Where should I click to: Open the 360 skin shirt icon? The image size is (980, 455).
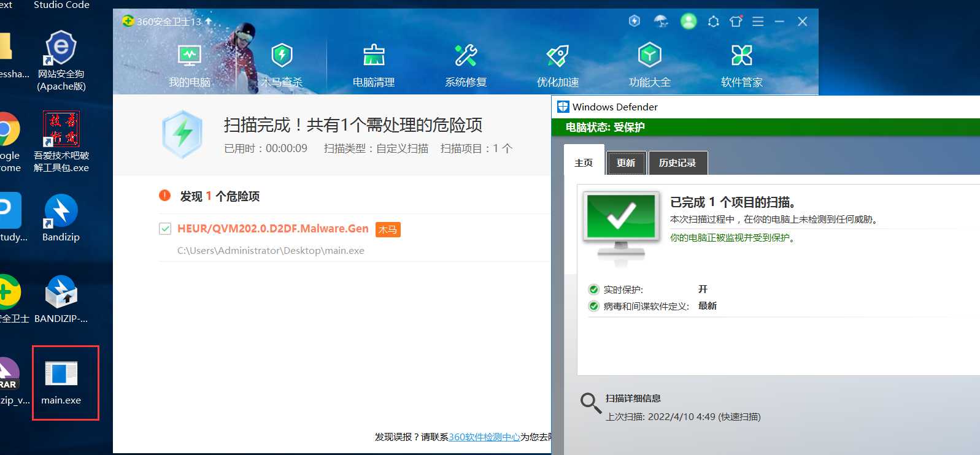(736, 21)
